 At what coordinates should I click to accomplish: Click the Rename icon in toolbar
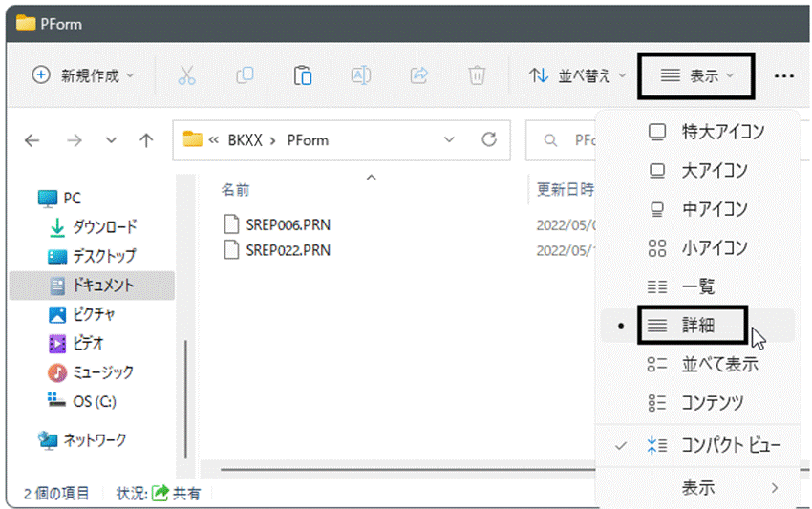point(360,75)
